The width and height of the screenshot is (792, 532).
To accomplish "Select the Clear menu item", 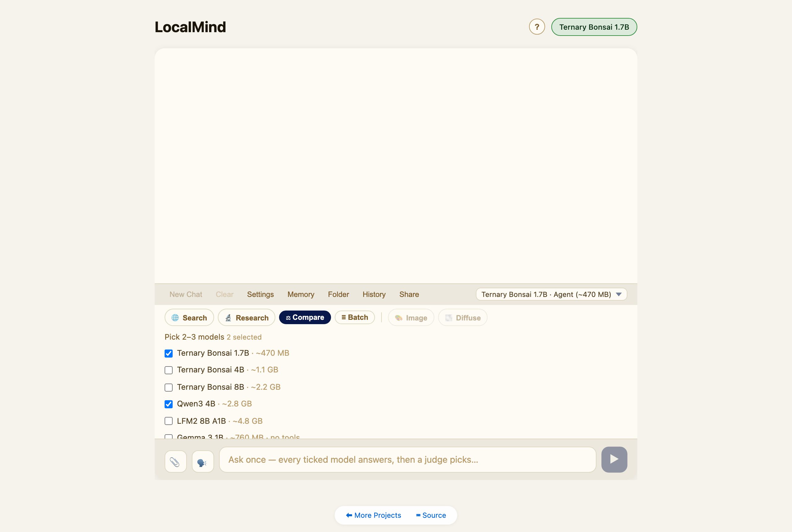I will [225, 294].
